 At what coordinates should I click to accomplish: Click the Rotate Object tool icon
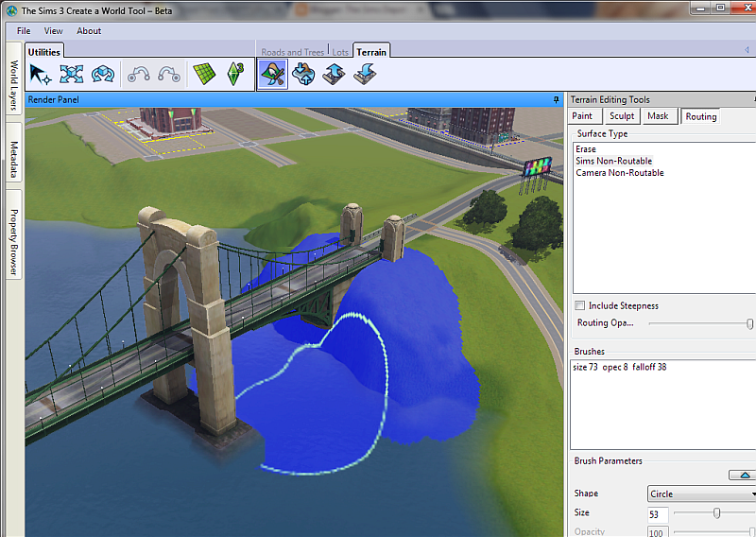pos(102,74)
